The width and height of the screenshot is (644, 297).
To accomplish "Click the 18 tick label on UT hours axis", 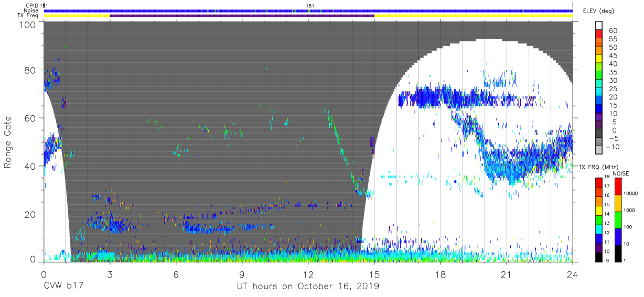I will coord(441,274).
